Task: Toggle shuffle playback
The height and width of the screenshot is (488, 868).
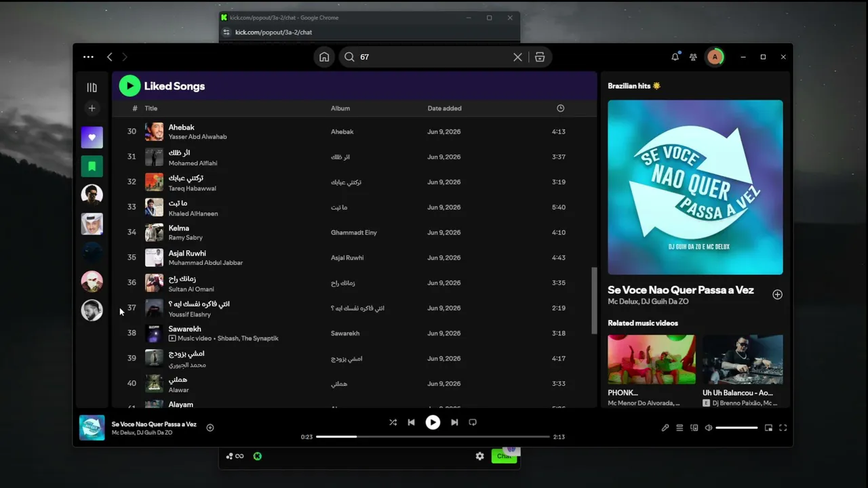Action: coord(393,422)
